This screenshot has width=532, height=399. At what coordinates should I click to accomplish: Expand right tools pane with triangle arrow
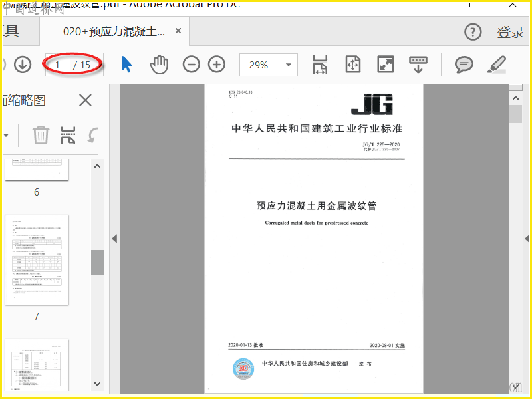point(527,239)
